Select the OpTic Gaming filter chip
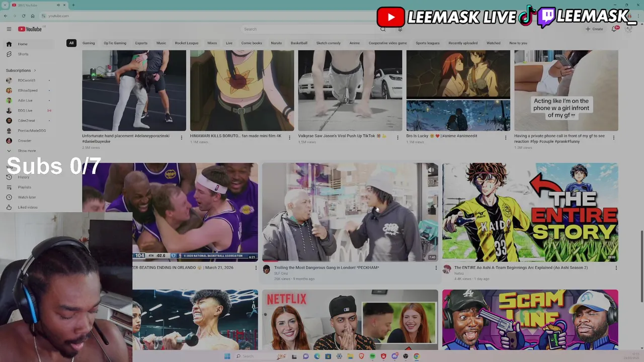Screen dimensions: 644x362 (x=115, y=43)
